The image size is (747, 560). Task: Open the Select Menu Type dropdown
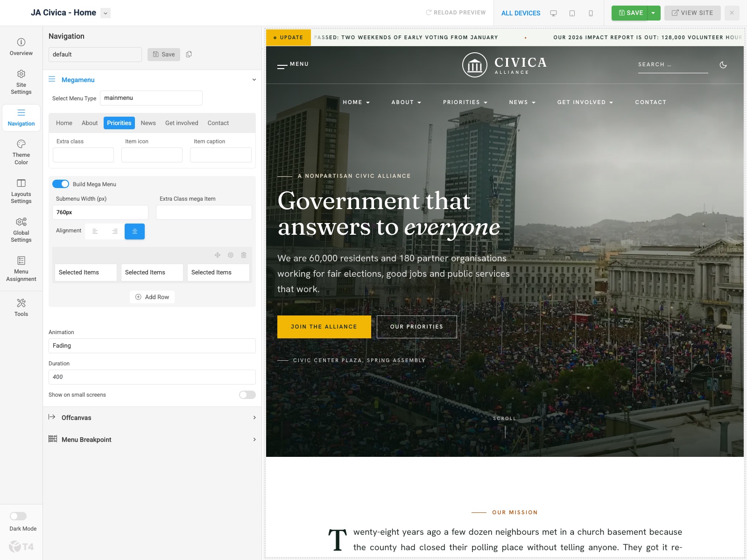point(151,98)
